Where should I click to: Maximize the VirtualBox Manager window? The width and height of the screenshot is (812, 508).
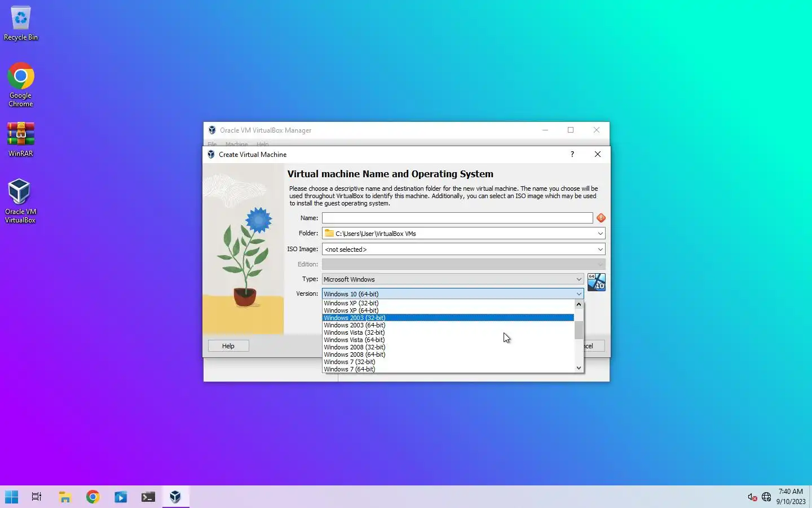point(571,130)
